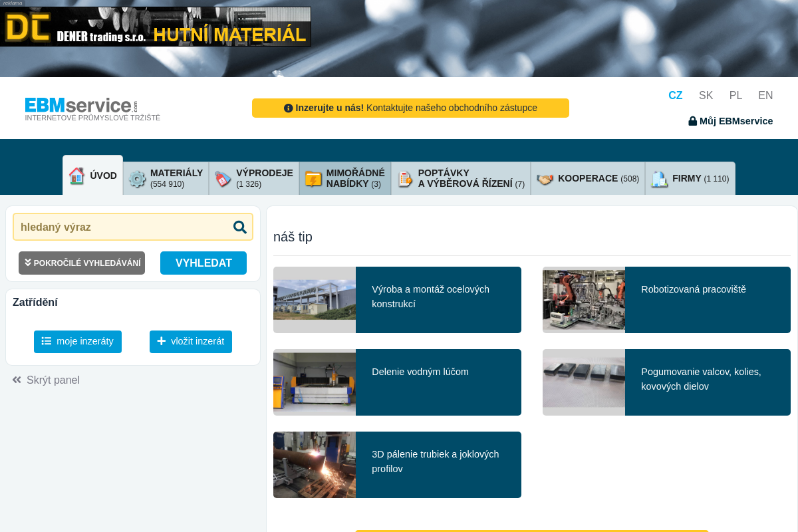The width and height of the screenshot is (798, 532).
Task: Click vložit inzerát button
Action: tap(191, 341)
